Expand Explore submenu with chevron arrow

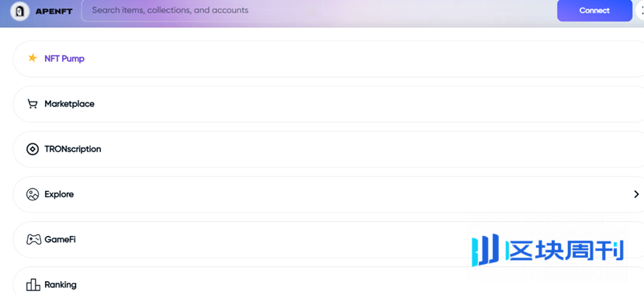(636, 194)
